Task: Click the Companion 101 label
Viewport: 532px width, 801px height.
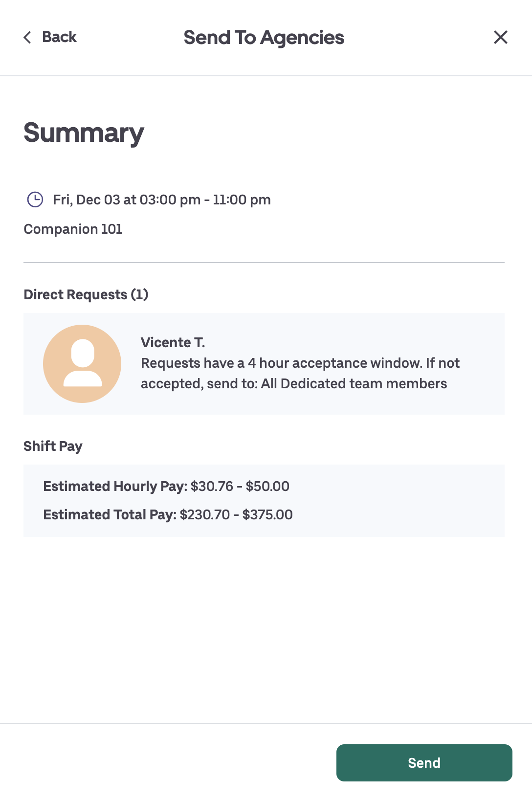Action: (73, 229)
